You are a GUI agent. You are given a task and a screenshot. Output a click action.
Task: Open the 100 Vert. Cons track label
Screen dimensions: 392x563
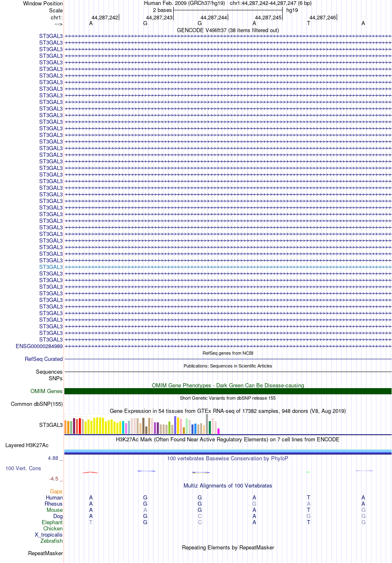point(23,468)
